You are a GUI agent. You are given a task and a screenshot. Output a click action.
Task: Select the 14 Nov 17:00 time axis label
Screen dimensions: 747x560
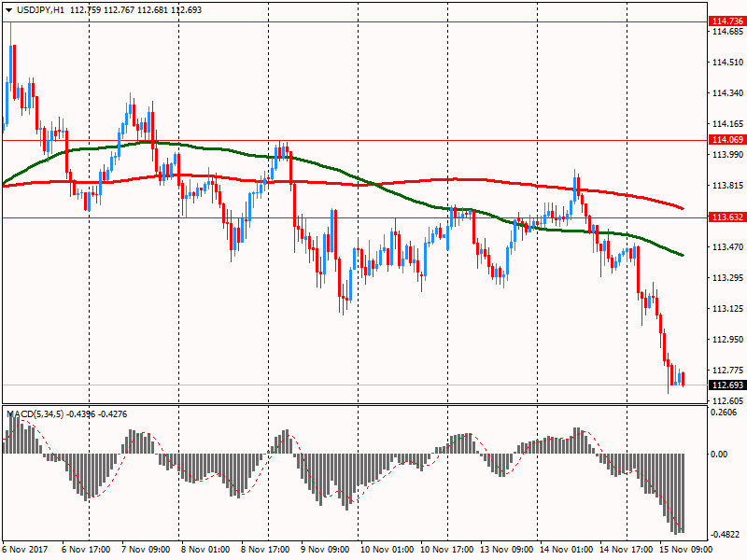point(626,550)
